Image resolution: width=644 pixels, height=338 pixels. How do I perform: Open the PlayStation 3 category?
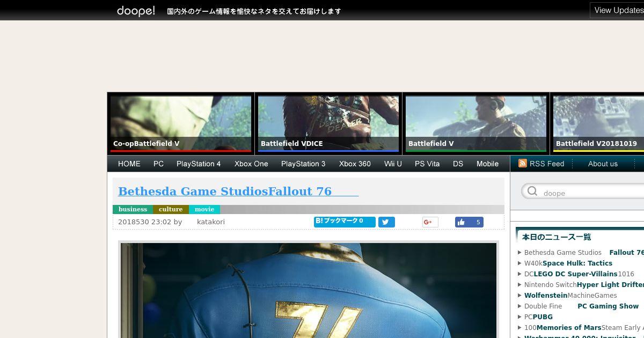coord(303,164)
